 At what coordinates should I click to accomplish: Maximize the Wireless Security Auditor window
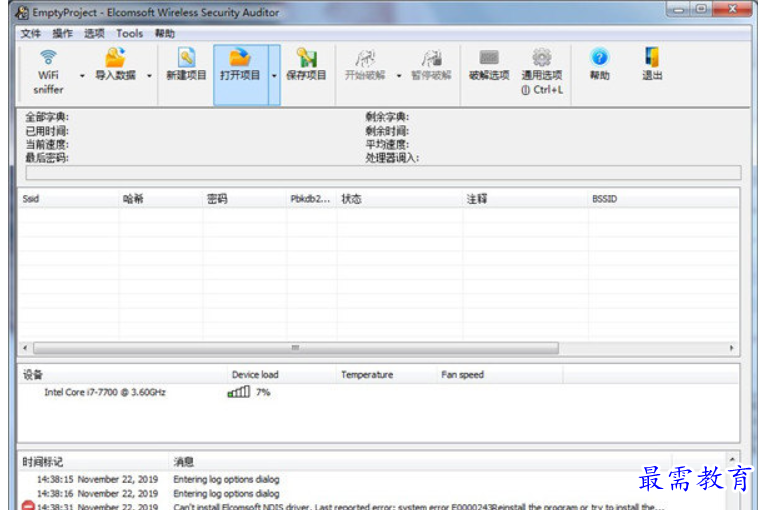coord(700,9)
